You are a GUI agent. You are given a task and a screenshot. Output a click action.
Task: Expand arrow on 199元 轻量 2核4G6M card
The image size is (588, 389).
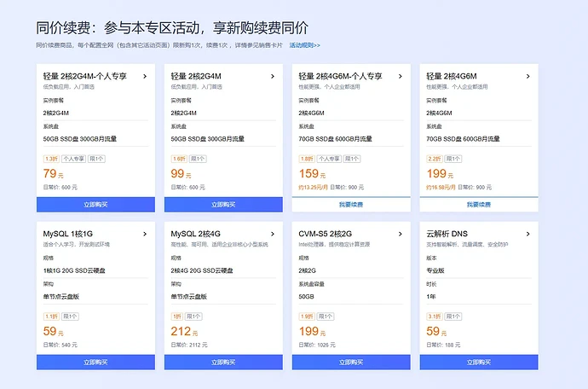point(528,76)
